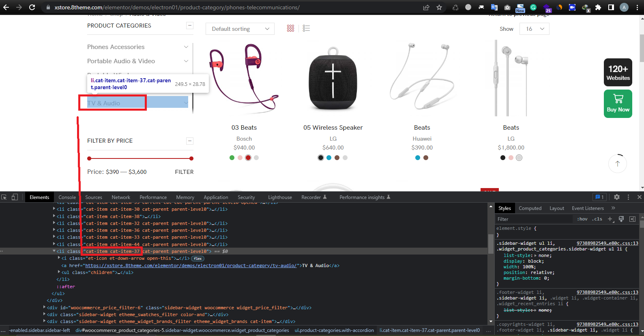
Task: Open 05 Wireless Speaker product
Action: [333, 128]
